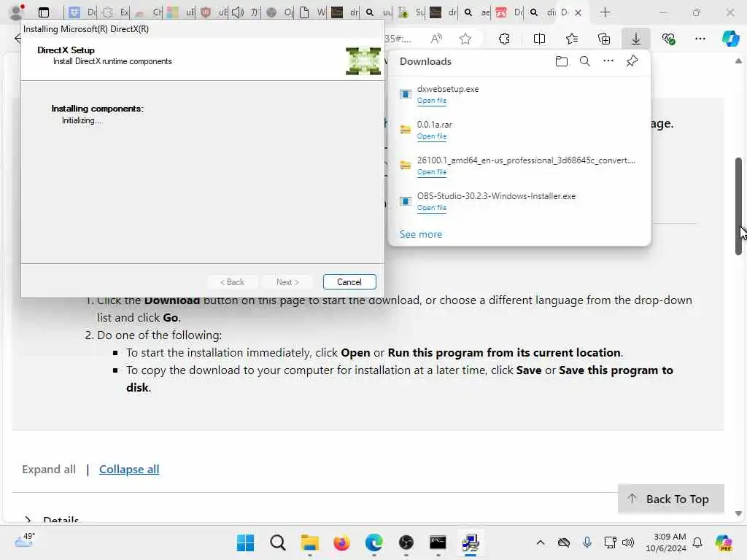Screen dimensions: 747x560
Task: Click the page vertical scrollbar thumb
Action: pyautogui.click(x=738, y=206)
